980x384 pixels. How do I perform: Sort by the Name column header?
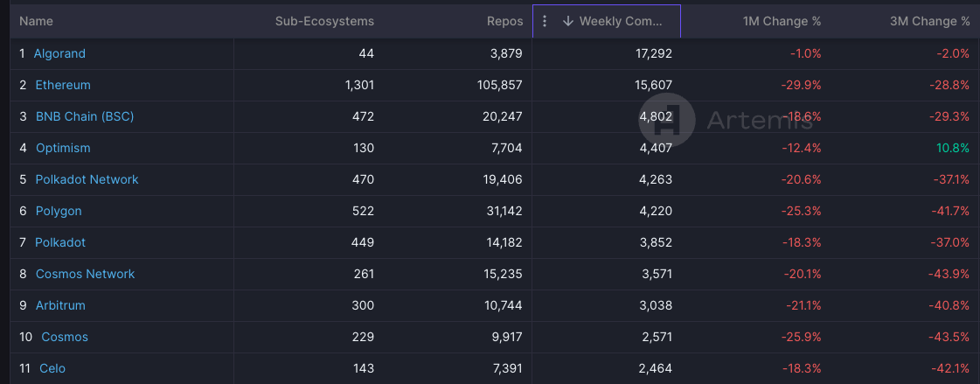(x=36, y=21)
